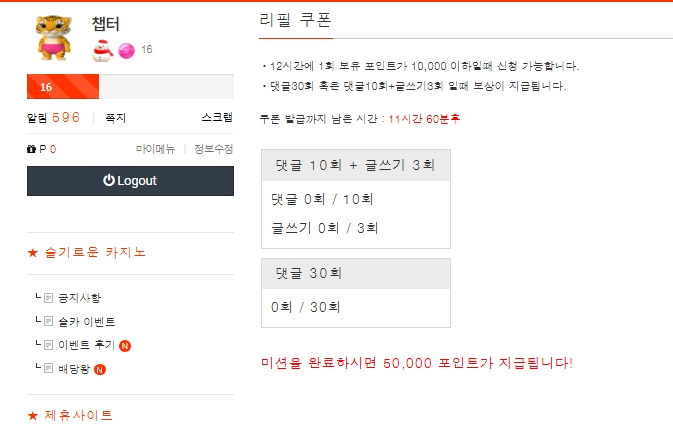Viewport: 673px width, 435px height.
Task: Click the document icon beside 금지사항
Action: (x=48, y=298)
